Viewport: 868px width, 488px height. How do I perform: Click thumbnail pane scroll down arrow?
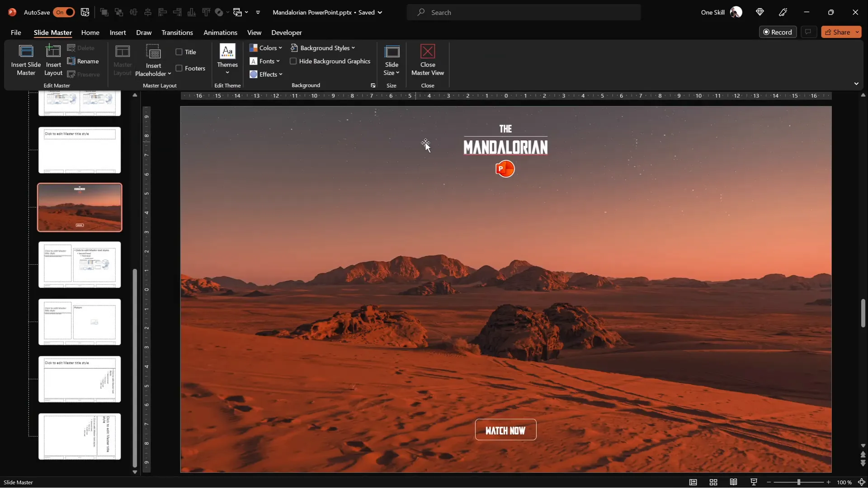135,472
